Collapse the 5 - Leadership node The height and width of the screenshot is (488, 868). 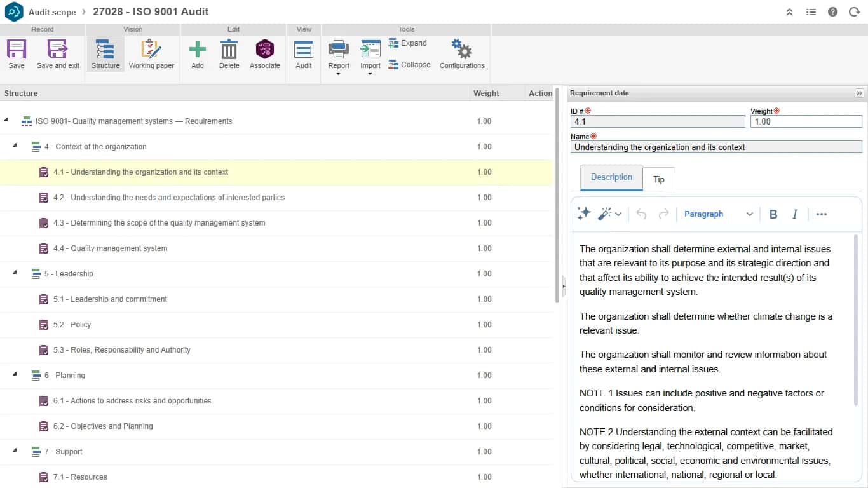pyautogui.click(x=15, y=273)
